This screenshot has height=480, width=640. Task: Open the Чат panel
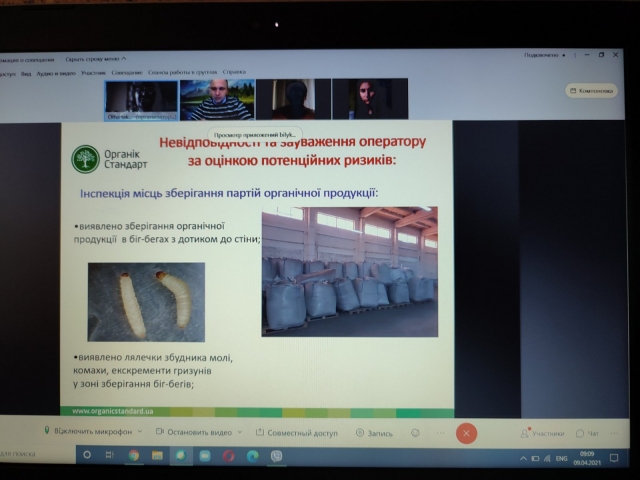[587, 433]
